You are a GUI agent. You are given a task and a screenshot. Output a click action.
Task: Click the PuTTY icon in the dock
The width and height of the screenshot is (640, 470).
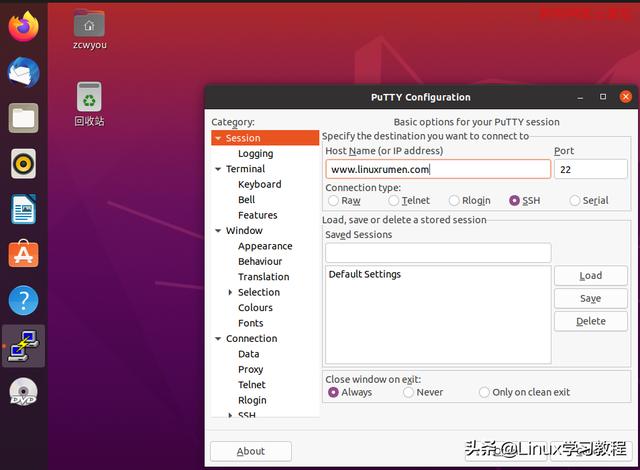(23, 346)
